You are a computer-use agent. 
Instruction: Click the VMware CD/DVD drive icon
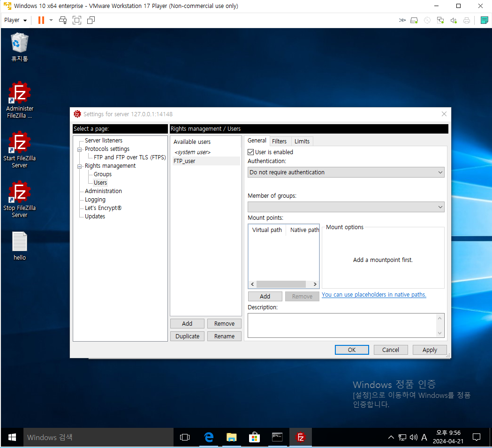click(x=427, y=20)
